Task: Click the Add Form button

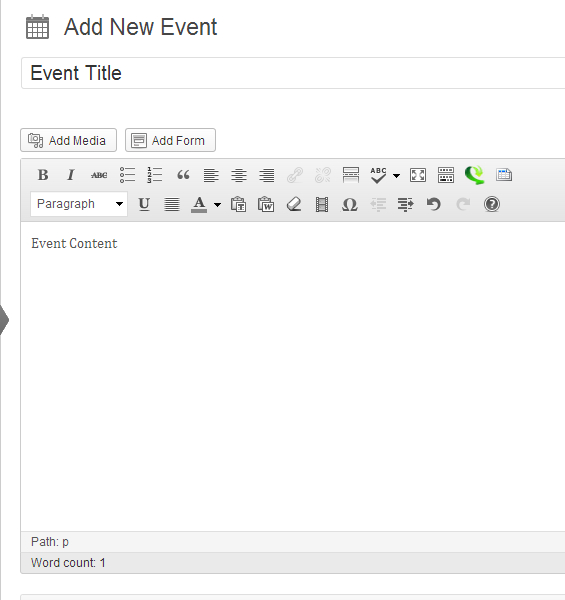Action: coord(171,140)
